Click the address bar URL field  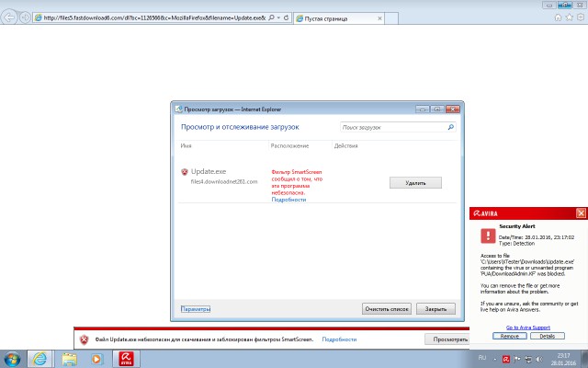[x=154, y=17]
